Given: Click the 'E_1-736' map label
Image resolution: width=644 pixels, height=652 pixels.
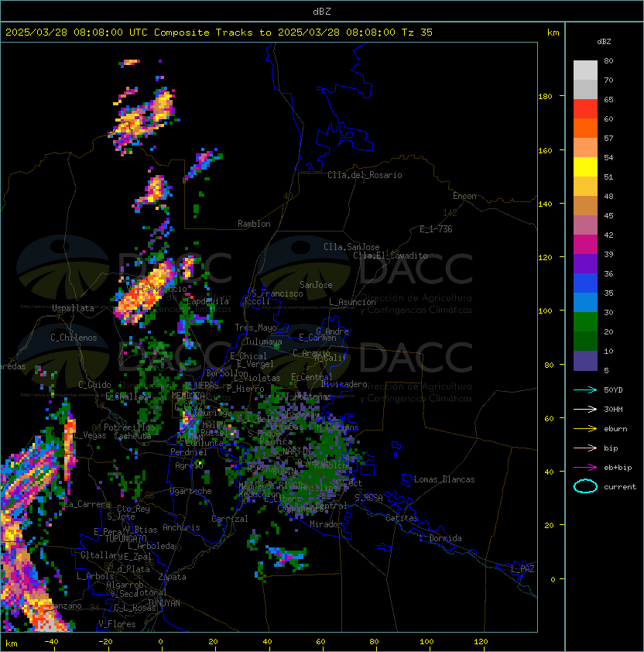Looking at the screenshot, I should [x=436, y=229].
